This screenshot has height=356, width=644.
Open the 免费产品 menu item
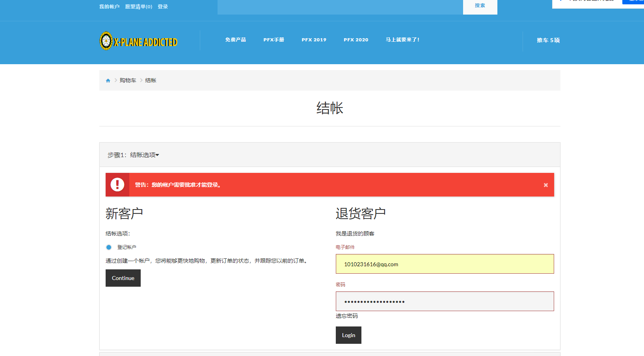235,40
